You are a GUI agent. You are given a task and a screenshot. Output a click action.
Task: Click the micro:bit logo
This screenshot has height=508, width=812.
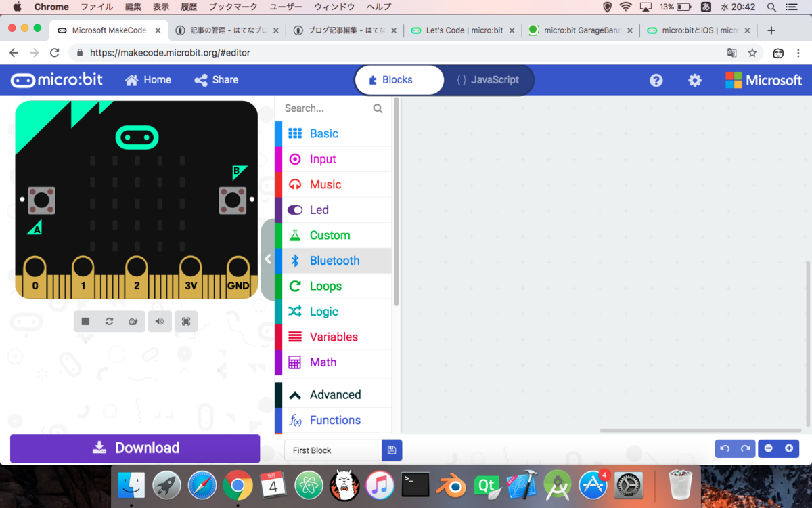[x=57, y=80]
